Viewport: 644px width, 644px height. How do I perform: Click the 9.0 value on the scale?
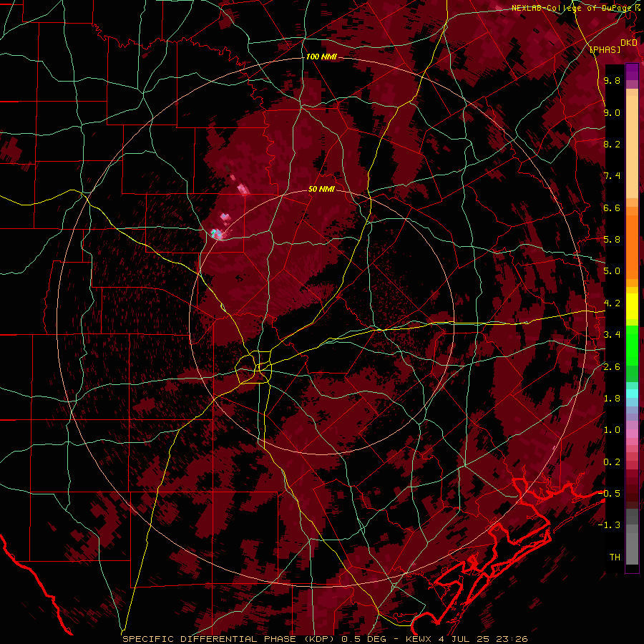point(612,112)
